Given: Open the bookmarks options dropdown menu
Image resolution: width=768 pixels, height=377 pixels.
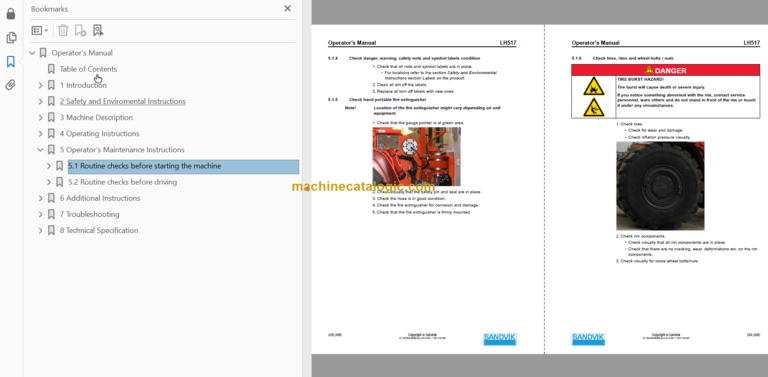Looking at the screenshot, I should tap(40, 30).
